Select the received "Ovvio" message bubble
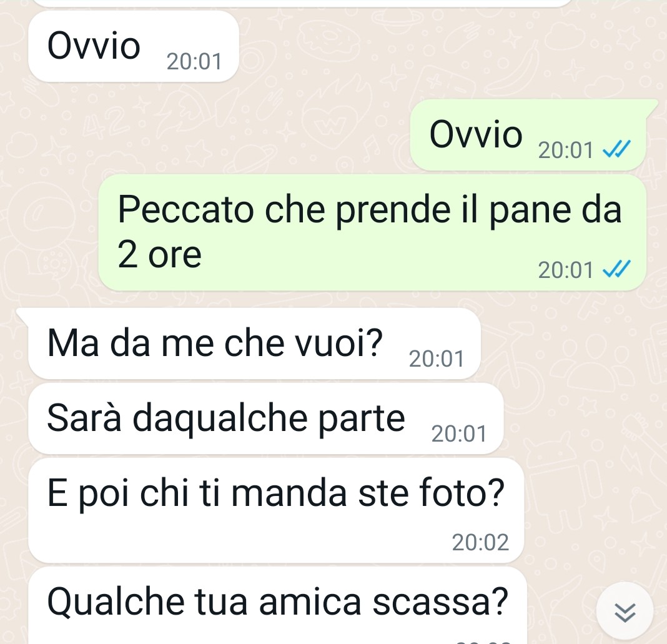The width and height of the screenshot is (667, 644). [133, 46]
